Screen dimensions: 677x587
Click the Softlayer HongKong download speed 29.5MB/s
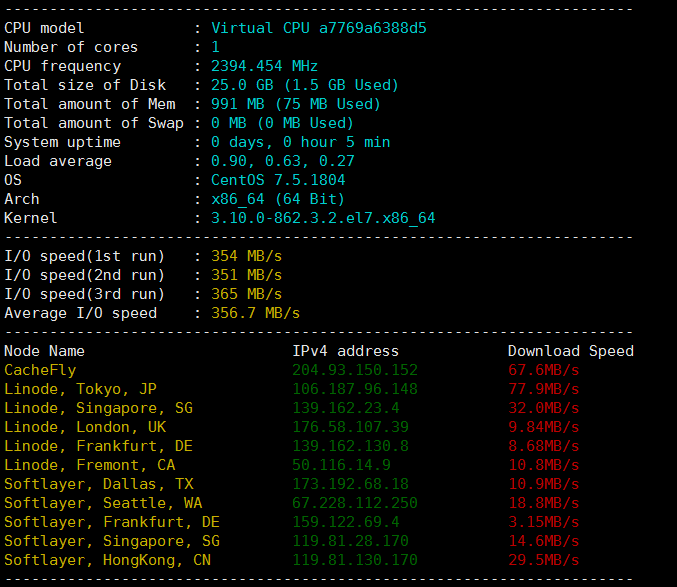(543, 560)
